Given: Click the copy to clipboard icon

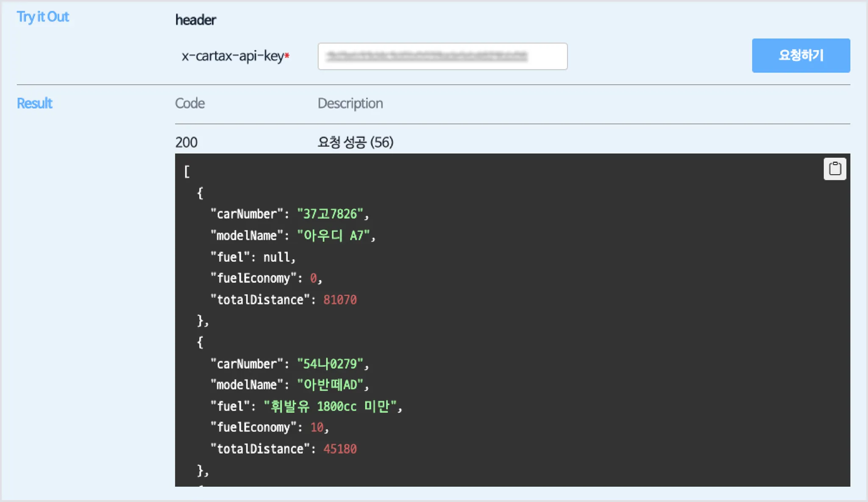Looking at the screenshot, I should [x=835, y=169].
